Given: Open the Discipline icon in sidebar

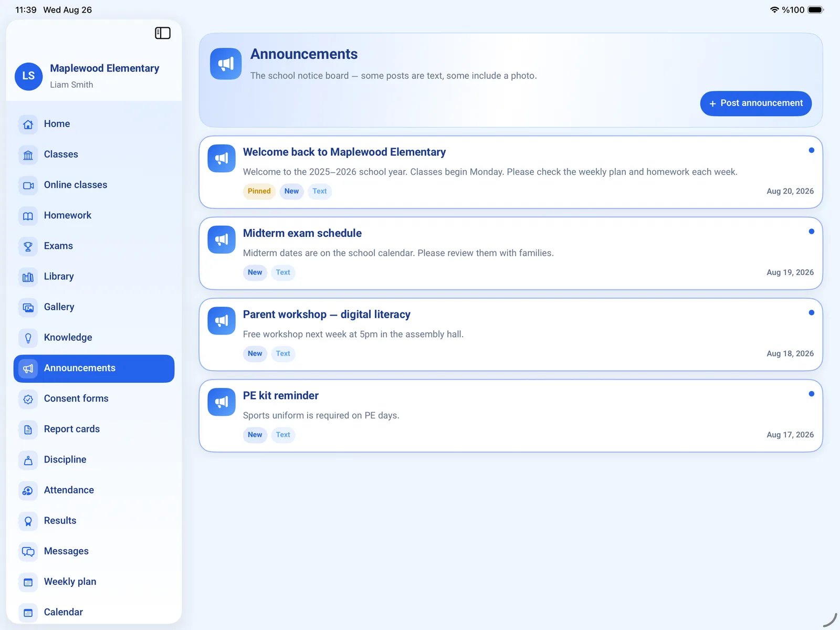Looking at the screenshot, I should click(x=28, y=460).
